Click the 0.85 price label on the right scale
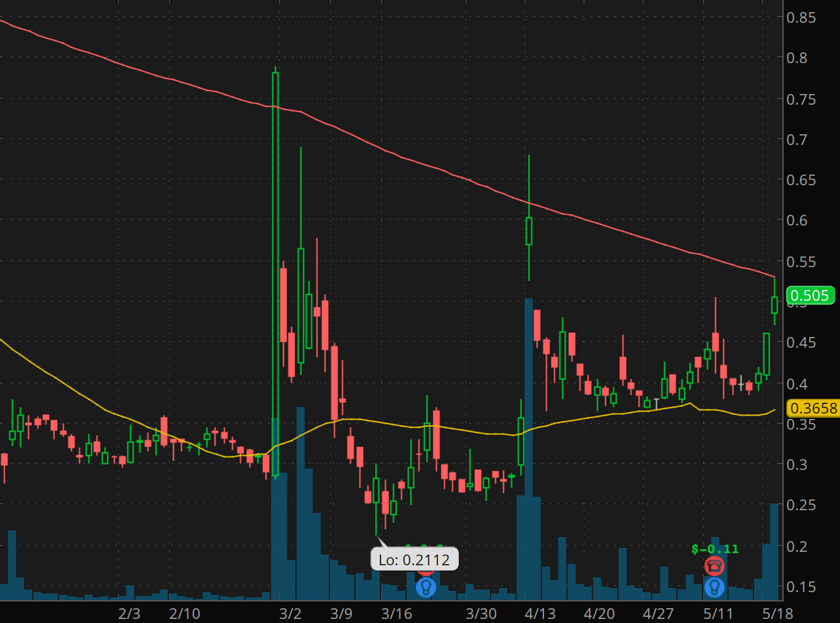The width and height of the screenshot is (840, 623). pos(803,18)
